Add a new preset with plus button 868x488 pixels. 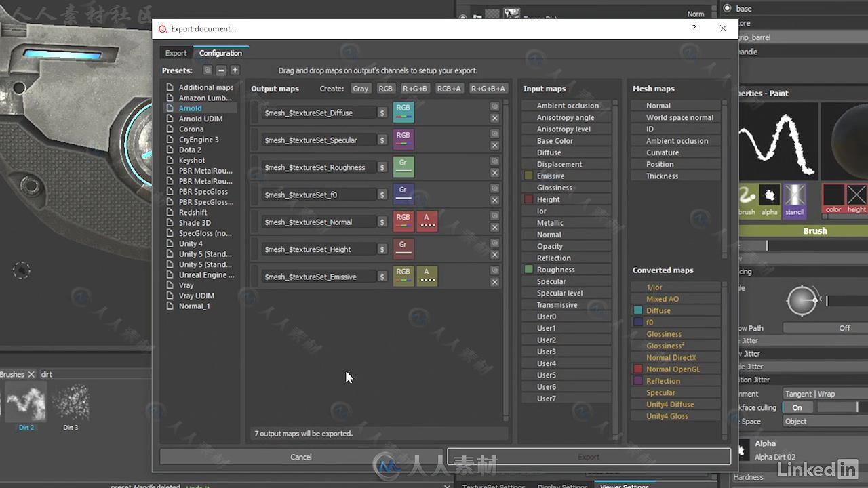coord(235,70)
